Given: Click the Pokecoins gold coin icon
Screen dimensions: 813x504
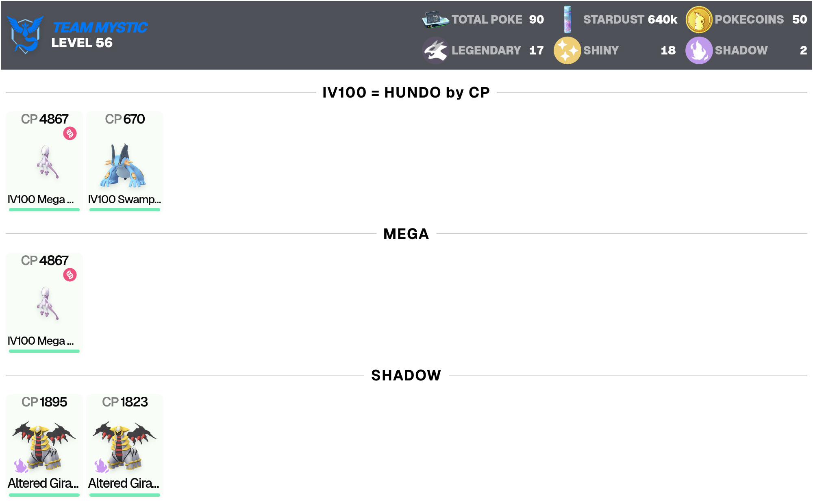Looking at the screenshot, I should [699, 20].
